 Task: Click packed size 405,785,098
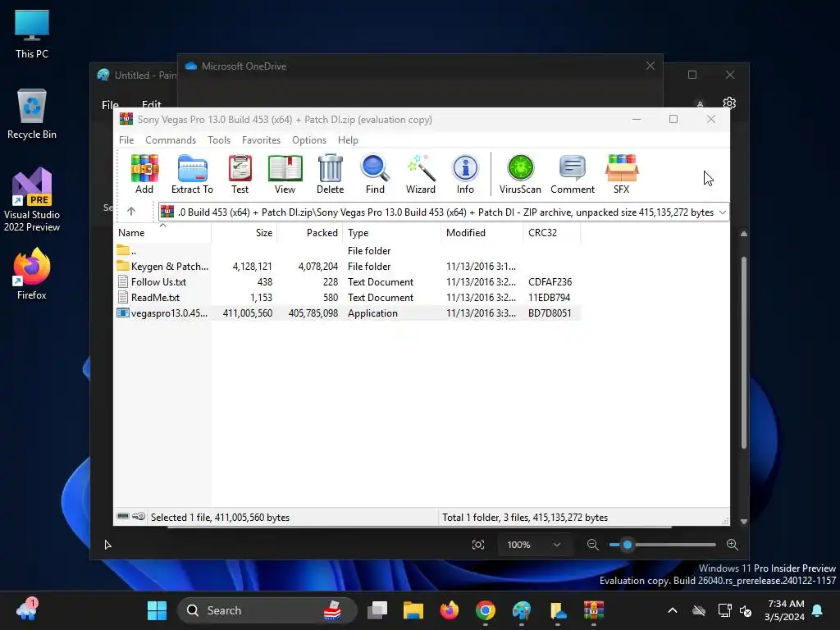tap(313, 313)
